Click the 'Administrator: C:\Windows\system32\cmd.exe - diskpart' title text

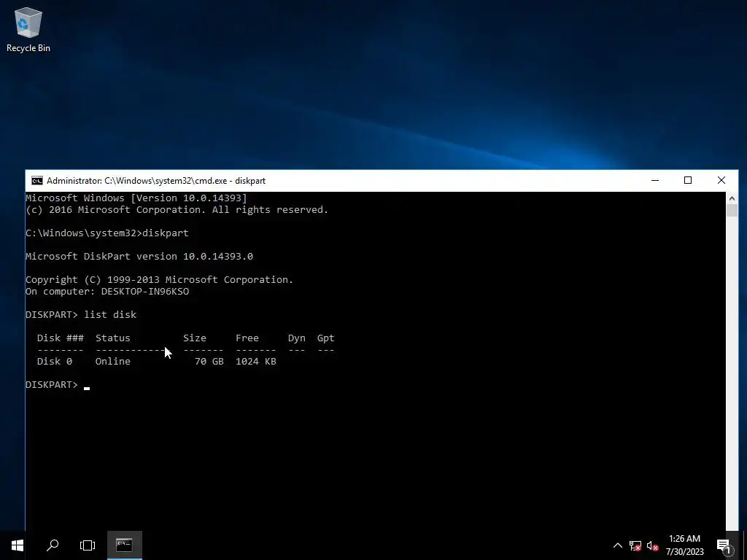click(x=156, y=181)
